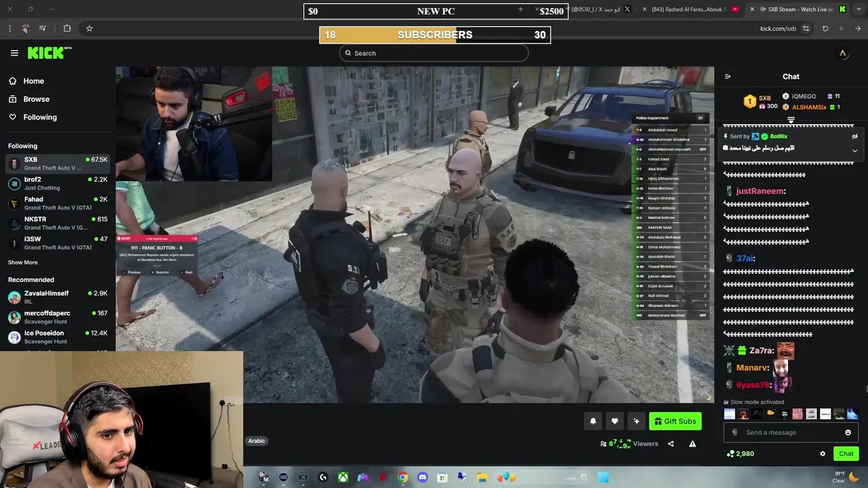Click justRaneem username in chat

click(759, 191)
